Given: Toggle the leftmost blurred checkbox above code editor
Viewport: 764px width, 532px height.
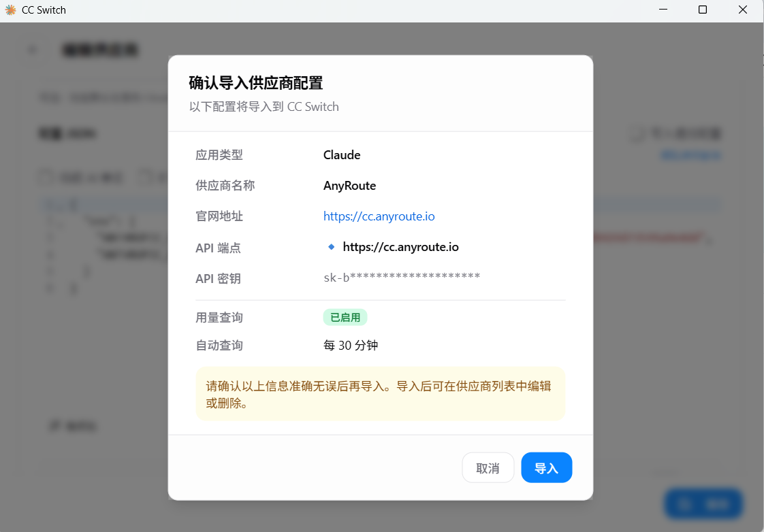Looking at the screenshot, I should click(x=45, y=178).
